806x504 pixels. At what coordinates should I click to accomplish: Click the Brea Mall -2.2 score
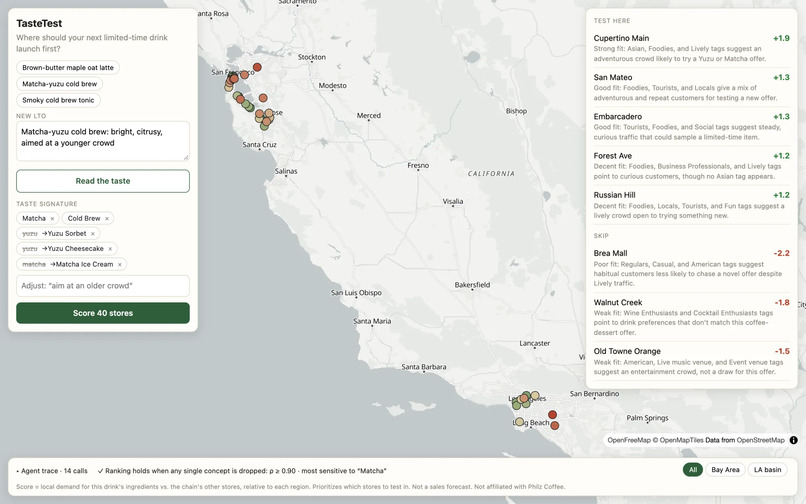click(782, 253)
